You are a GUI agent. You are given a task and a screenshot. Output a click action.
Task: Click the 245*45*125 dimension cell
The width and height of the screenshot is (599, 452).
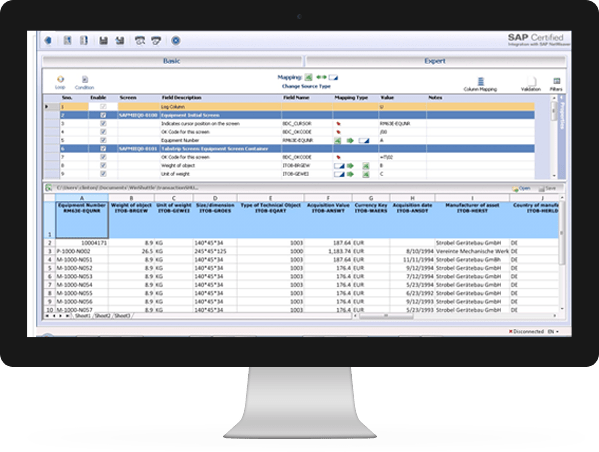click(215, 251)
